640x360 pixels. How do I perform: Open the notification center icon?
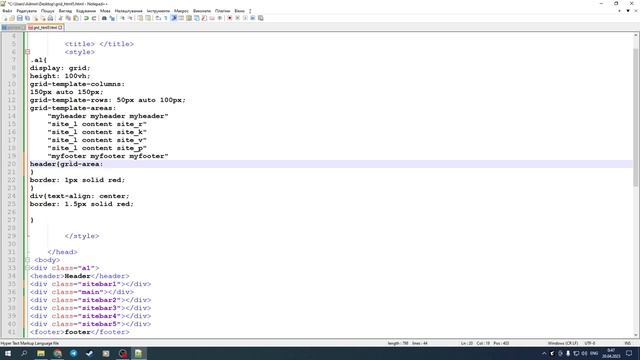click(629, 353)
